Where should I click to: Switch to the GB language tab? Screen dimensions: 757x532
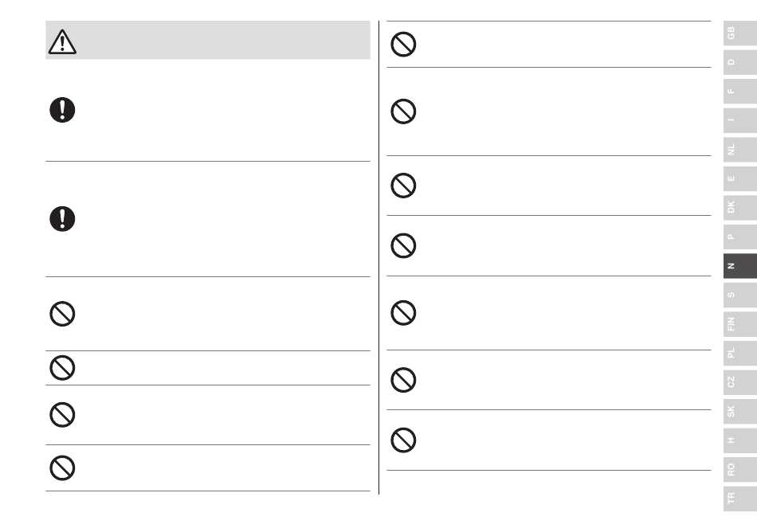[739, 33]
